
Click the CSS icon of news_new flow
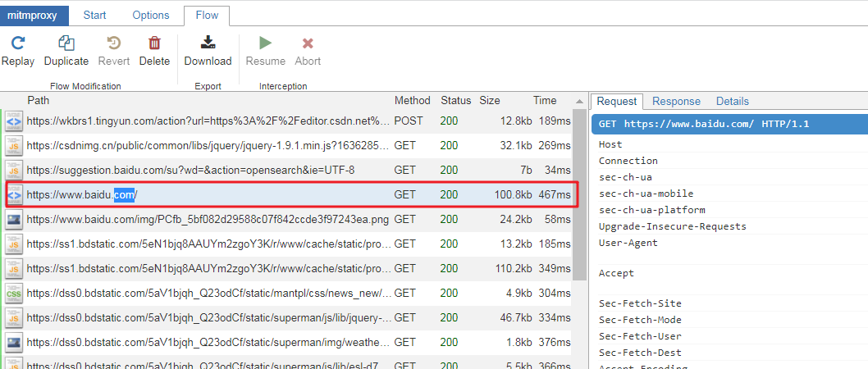point(13,293)
